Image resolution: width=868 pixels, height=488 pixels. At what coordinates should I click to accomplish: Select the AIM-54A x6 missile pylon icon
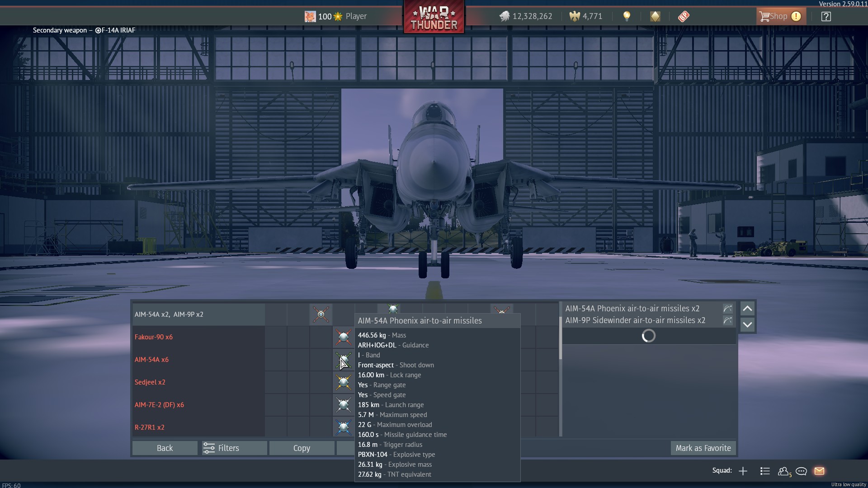click(344, 360)
